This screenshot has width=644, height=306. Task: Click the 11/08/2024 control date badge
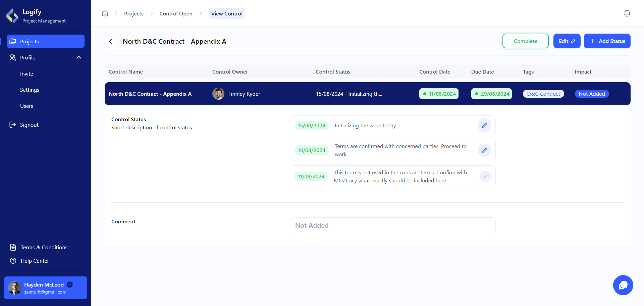click(x=439, y=94)
